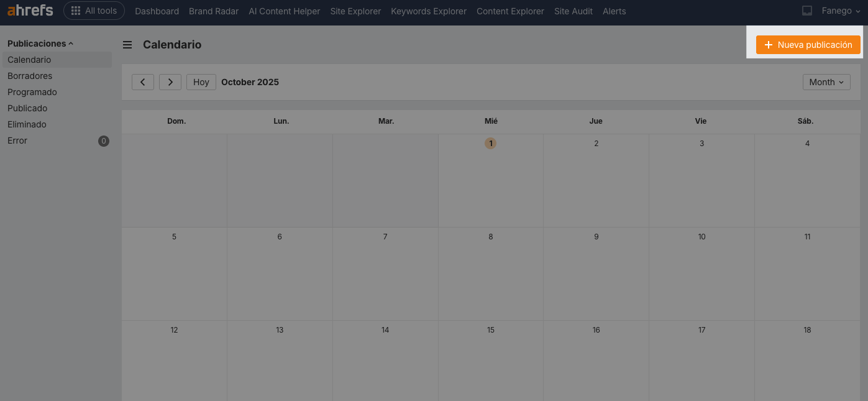Click the Vie column header
Viewport: 868px width, 401px height.
701,121
